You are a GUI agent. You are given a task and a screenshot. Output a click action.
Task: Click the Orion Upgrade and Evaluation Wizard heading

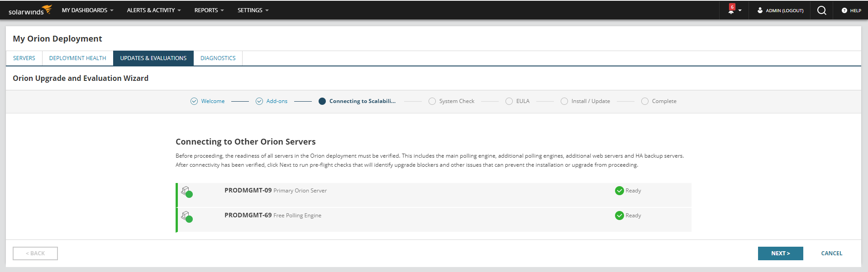click(81, 78)
